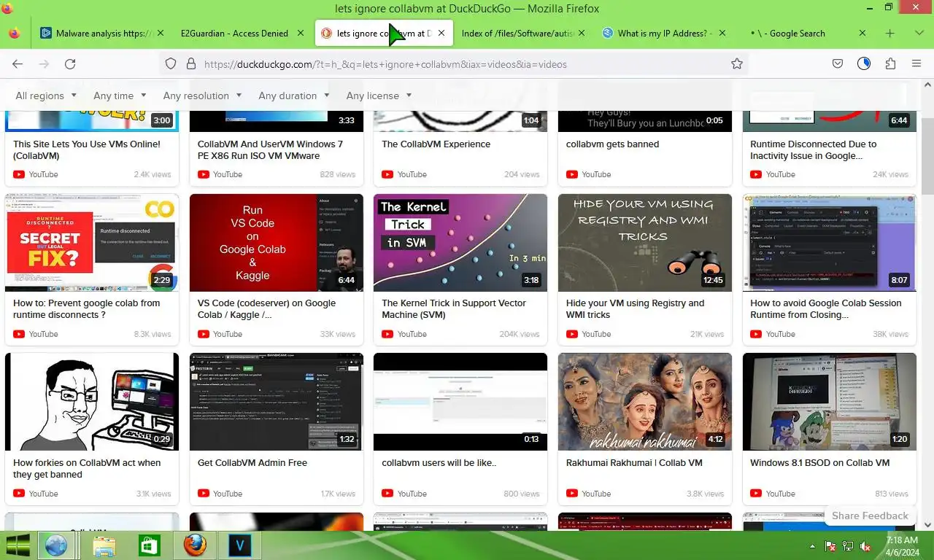Show site security padlock info

pyautogui.click(x=191, y=64)
